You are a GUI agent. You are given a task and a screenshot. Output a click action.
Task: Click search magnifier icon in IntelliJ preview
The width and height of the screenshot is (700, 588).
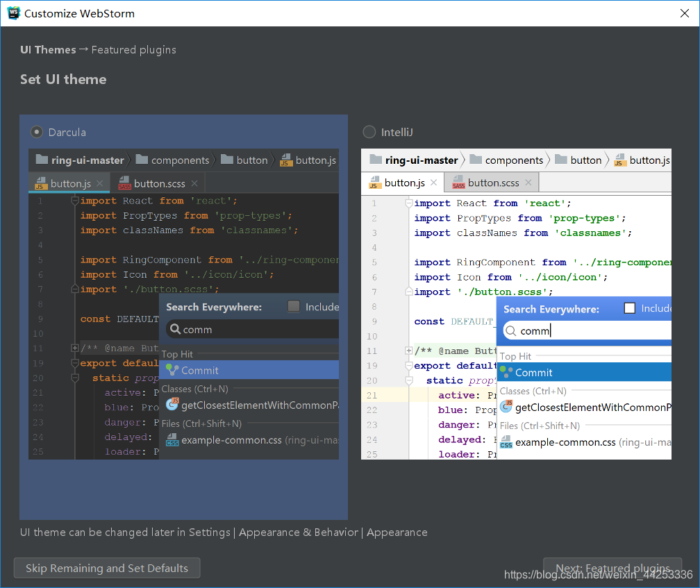click(511, 331)
